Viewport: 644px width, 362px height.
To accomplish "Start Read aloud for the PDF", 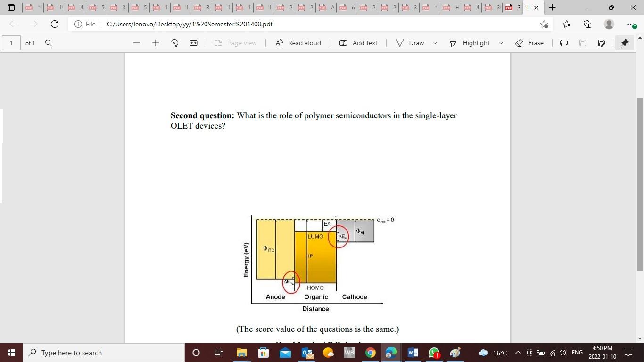I will pyautogui.click(x=298, y=43).
